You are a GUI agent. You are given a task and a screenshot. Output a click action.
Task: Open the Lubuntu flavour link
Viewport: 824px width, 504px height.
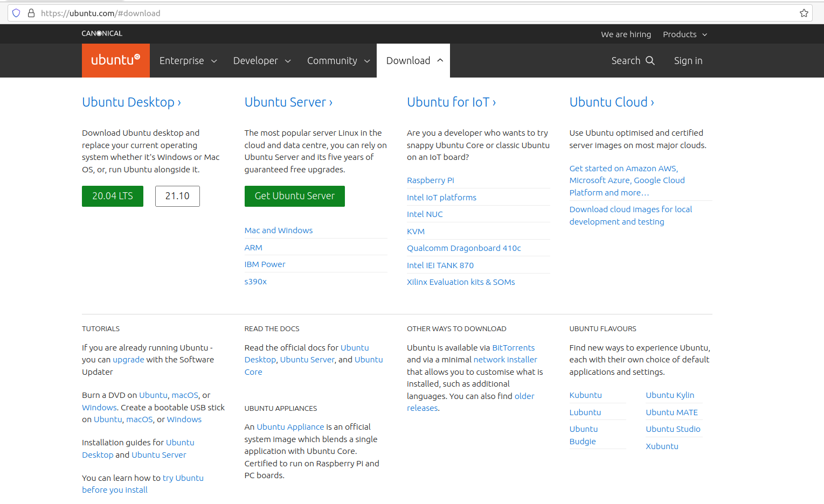pyautogui.click(x=585, y=412)
